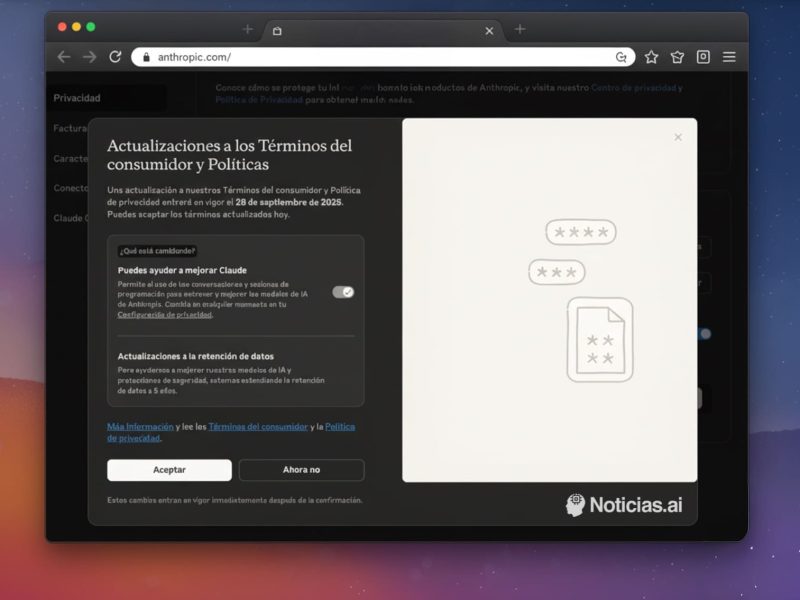
Task: Click the translate icon inside the address bar
Action: (x=621, y=57)
